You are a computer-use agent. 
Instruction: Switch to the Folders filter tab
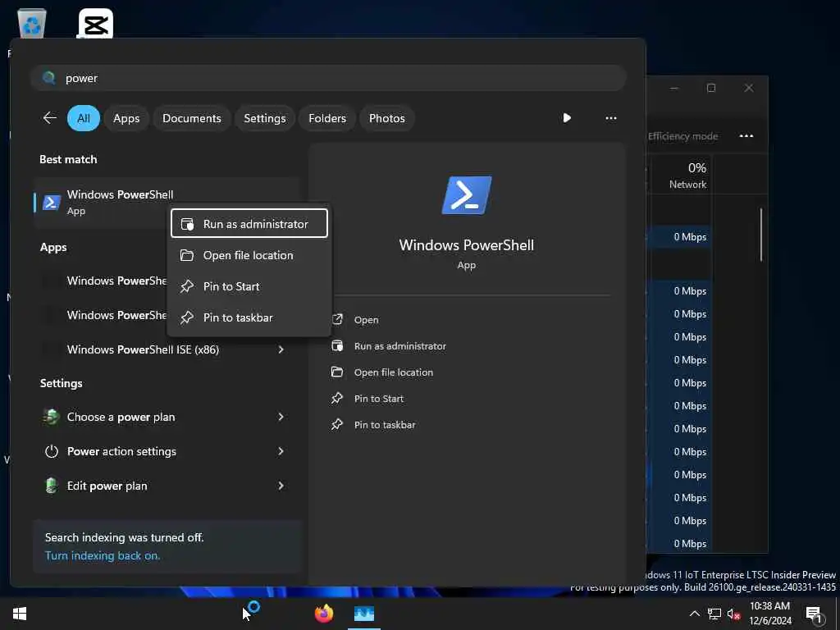pos(327,118)
